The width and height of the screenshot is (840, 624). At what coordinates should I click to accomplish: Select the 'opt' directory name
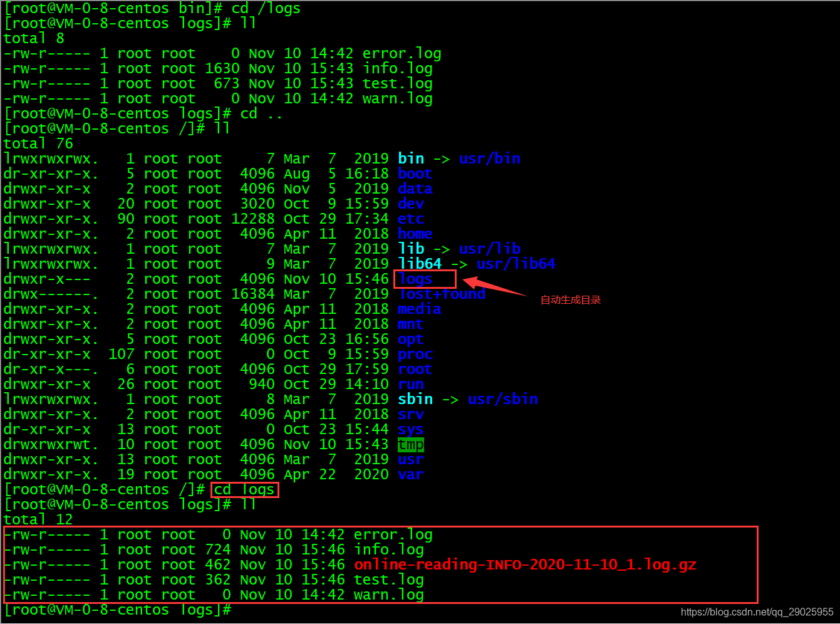(x=411, y=340)
